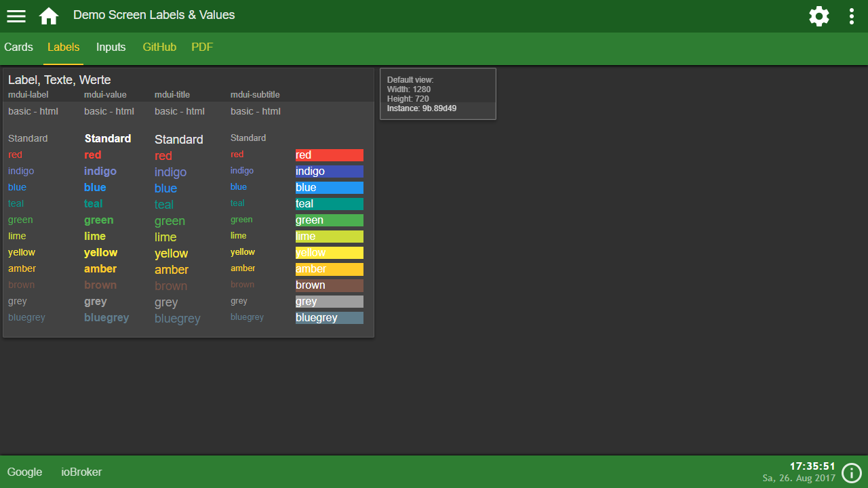Image resolution: width=868 pixels, height=488 pixels.
Task: Select the bluegrey color swatch bar
Action: pyautogui.click(x=330, y=318)
